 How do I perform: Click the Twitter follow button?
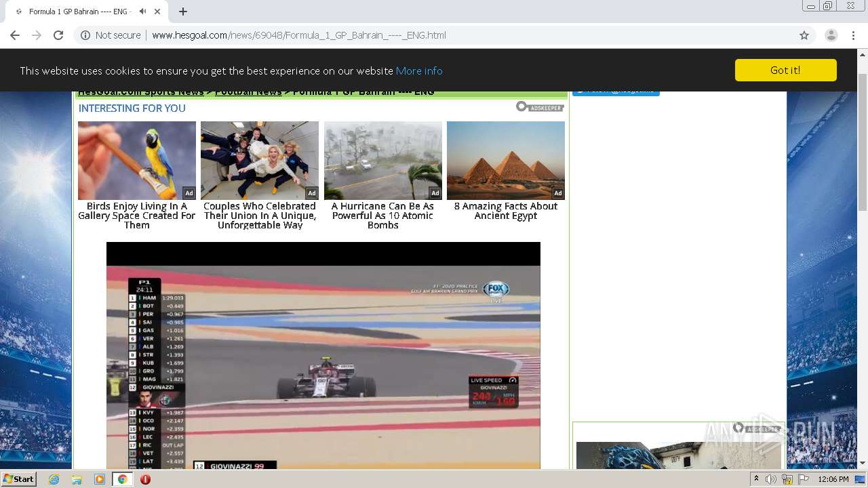(x=616, y=92)
